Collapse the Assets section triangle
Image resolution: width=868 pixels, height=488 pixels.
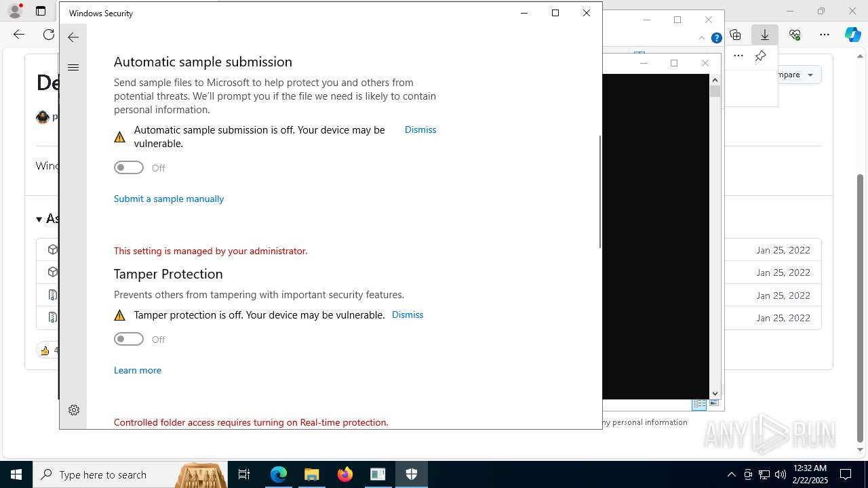pos(39,219)
